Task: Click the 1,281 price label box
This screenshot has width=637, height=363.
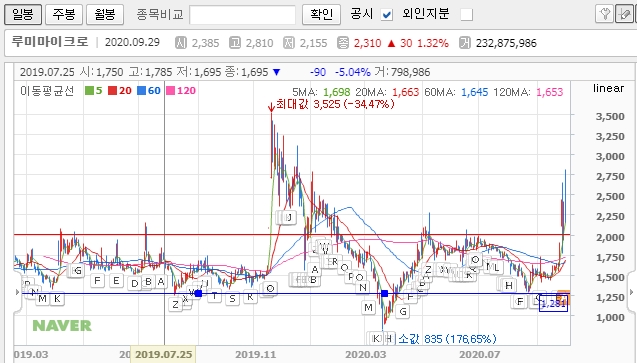Action: [x=553, y=304]
